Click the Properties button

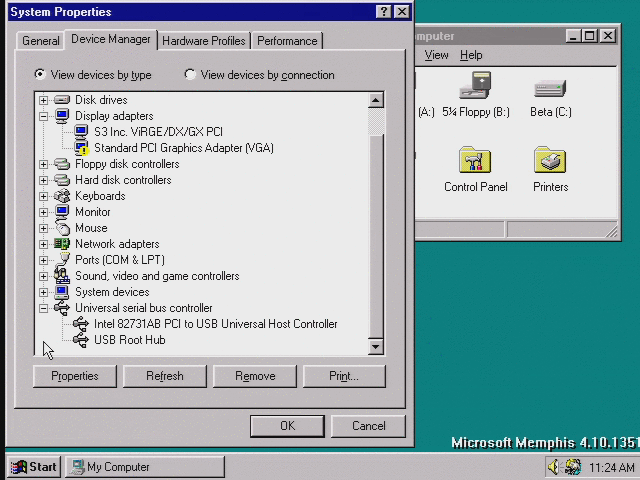[x=75, y=376]
